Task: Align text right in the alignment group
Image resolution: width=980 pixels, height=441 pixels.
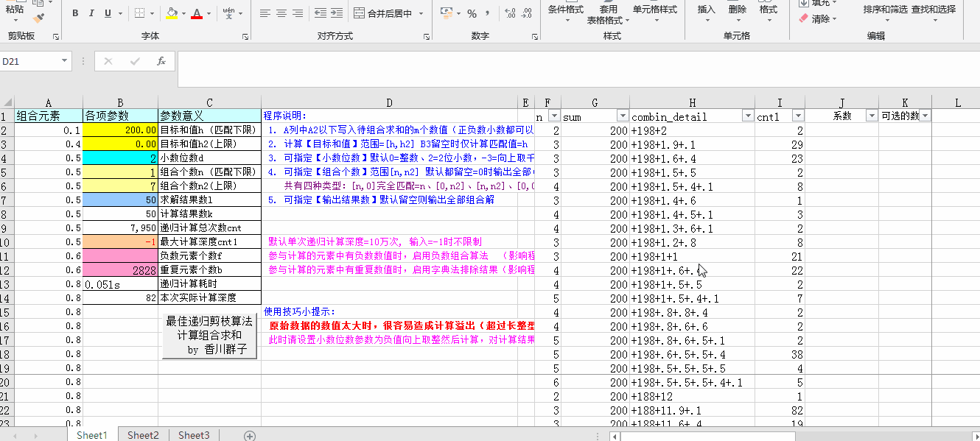Action: tap(297, 13)
